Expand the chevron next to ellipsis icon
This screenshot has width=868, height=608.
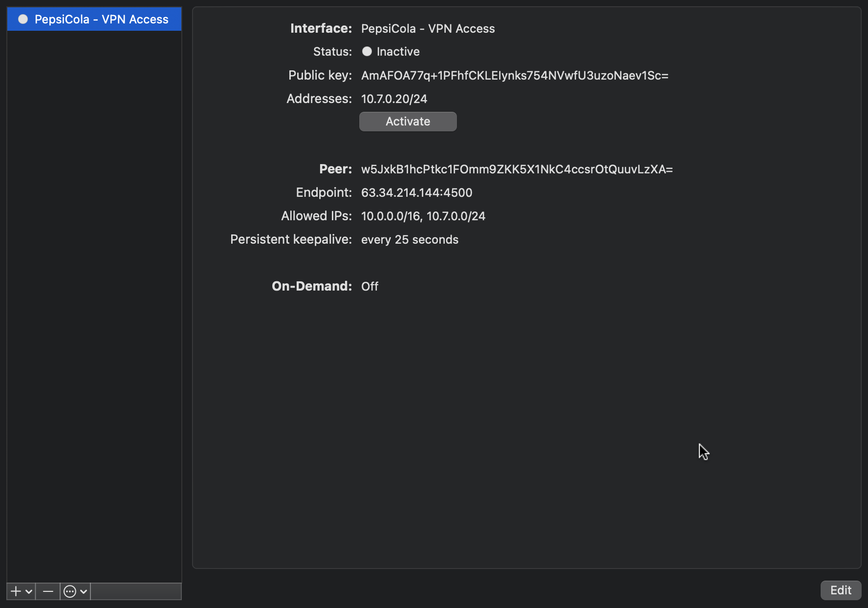(84, 591)
